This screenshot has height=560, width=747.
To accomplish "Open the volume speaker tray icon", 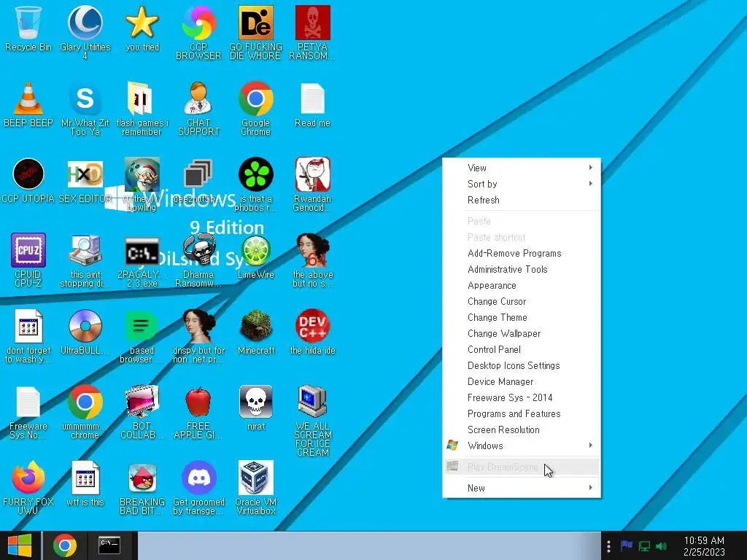I will 661,546.
